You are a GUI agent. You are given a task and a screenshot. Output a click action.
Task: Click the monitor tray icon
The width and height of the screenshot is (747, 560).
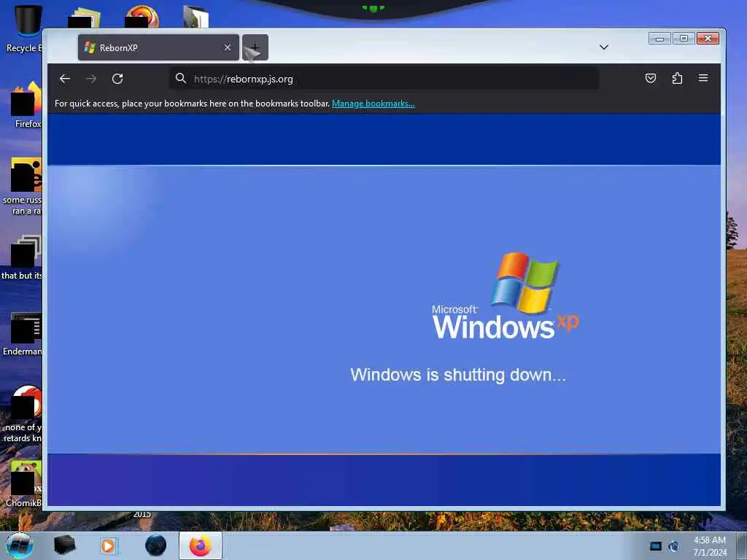tap(656, 546)
